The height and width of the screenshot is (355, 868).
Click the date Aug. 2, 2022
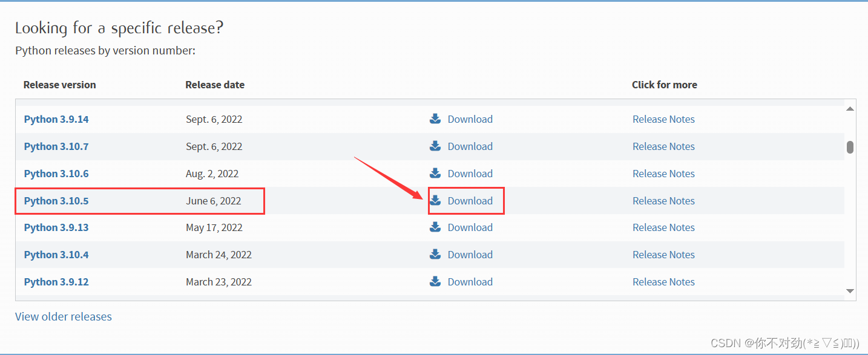(x=212, y=174)
